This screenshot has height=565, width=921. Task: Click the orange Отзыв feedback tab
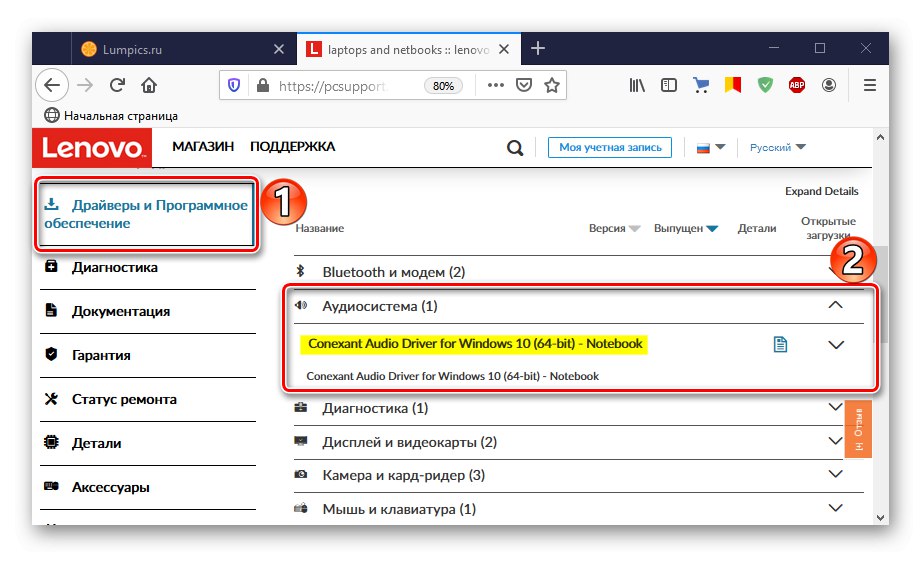(x=858, y=430)
